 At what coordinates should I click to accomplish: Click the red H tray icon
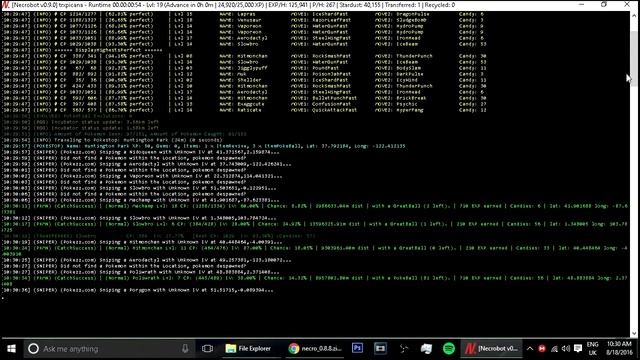[542, 349]
